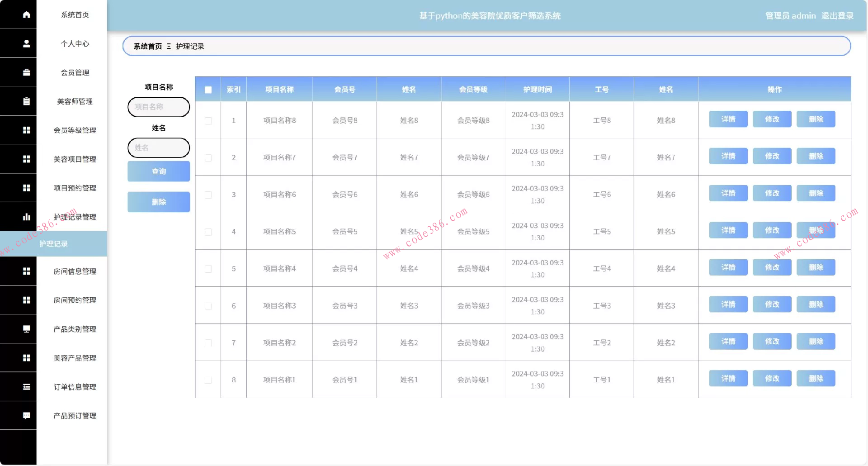Focus the 项目名称 search input field
This screenshot has width=868, height=466.
coord(159,107)
